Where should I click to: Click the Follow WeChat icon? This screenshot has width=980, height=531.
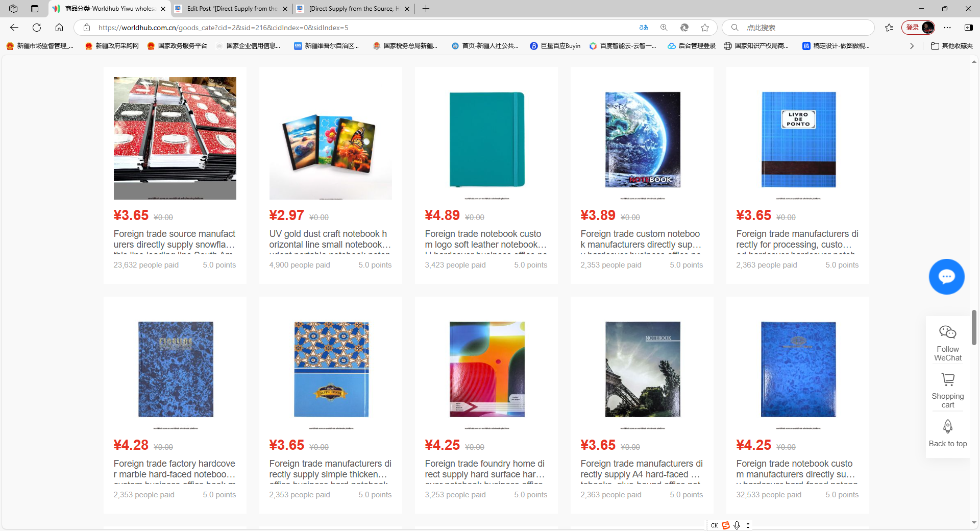(947, 333)
